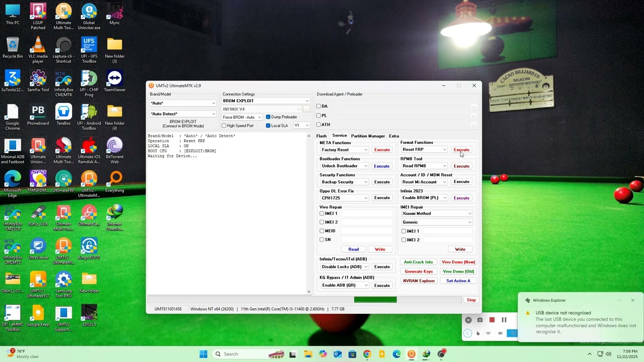Launch TeamViewer desktop shortcut
The width and height of the screenshot is (644, 362).
tap(115, 81)
